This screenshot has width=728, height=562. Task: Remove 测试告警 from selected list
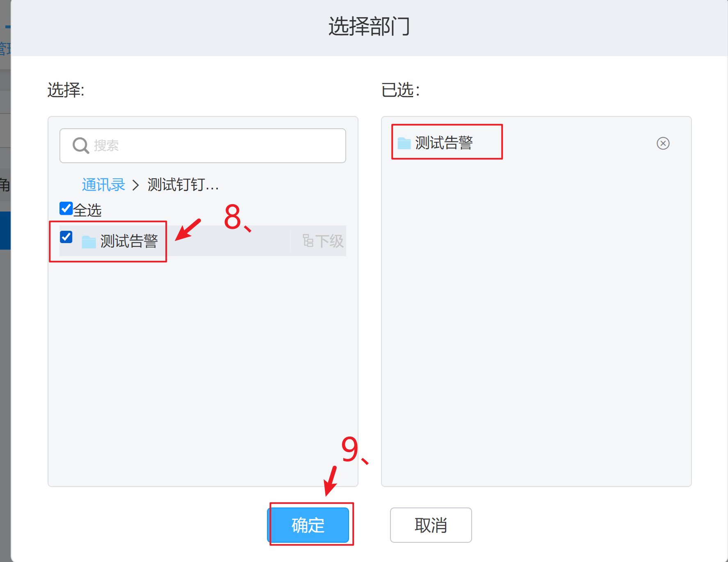663,143
